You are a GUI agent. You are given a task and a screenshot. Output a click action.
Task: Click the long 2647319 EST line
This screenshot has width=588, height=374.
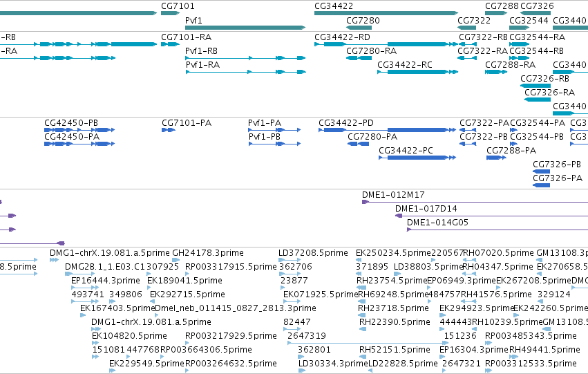tap(368, 343)
